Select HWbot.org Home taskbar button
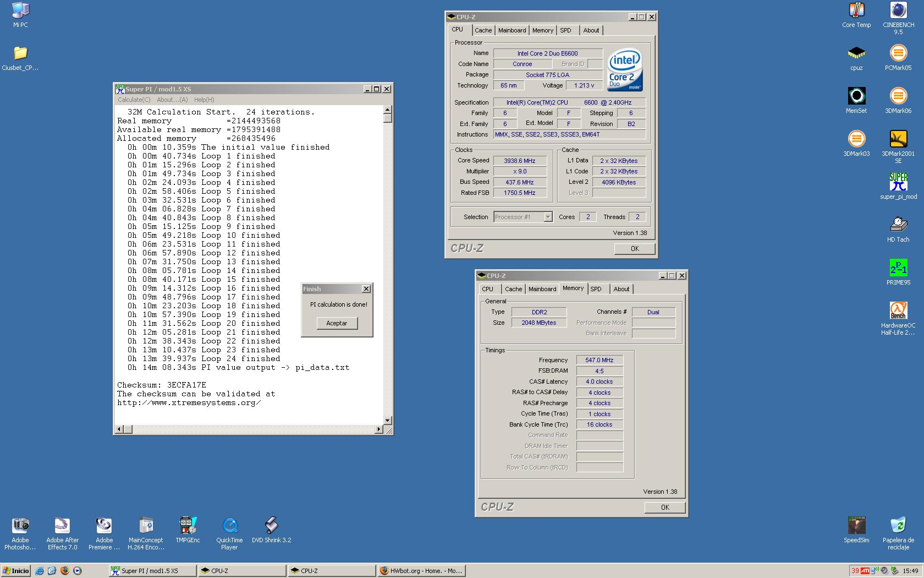 tap(421, 571)
